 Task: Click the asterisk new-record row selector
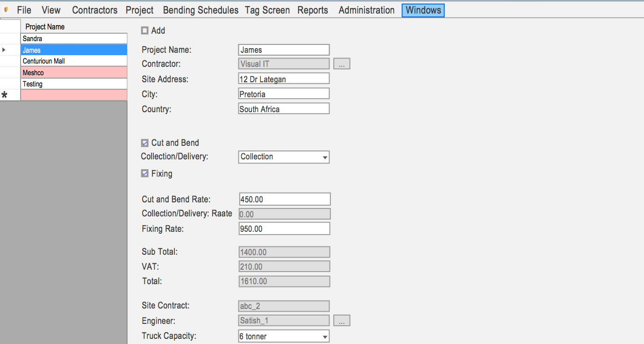point(4,94)
